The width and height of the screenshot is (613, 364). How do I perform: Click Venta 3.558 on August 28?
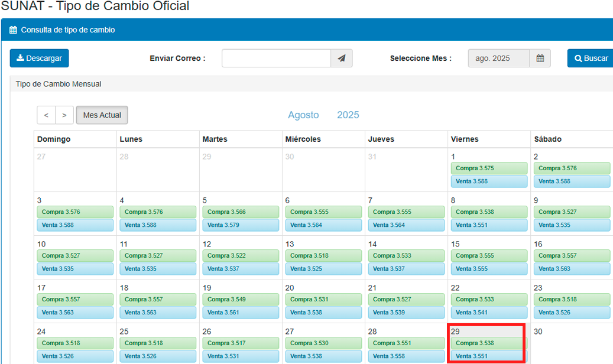pyautogui.click(x=407, y=356)
